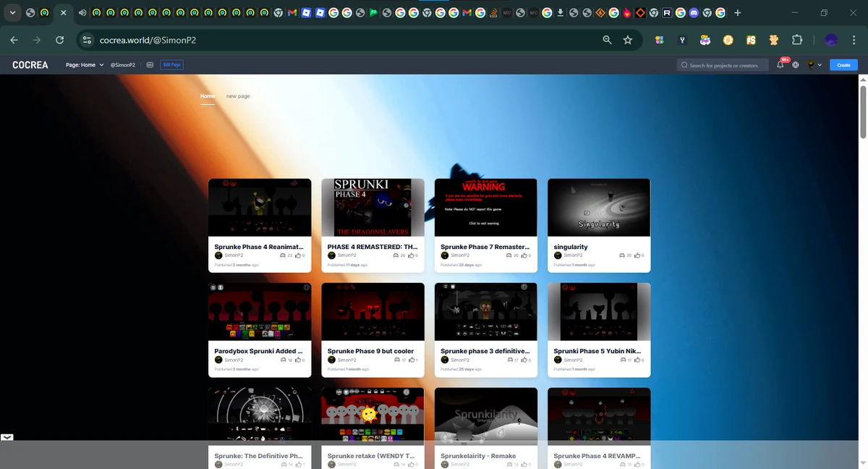The width and height of the screenshot is (868, 469).
Task: Open the notifications bell with 99+ badge
Action: pyautogui.click(x=780, y=64)
